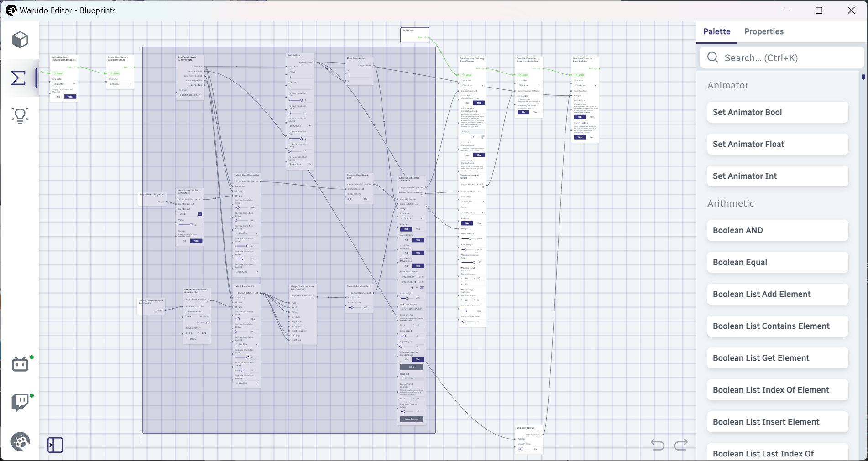Click Enter port of Set Character Tracking BlendShapes
868x461 pixels.
tap(466, 75)
